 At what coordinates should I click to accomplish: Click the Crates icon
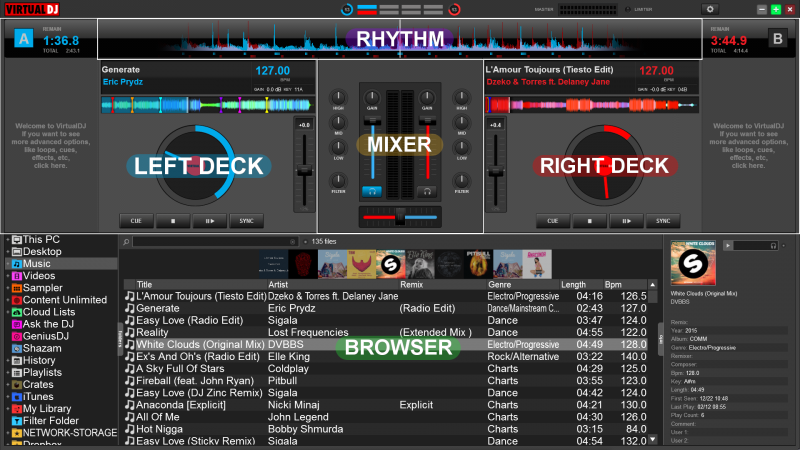[17, 385]
